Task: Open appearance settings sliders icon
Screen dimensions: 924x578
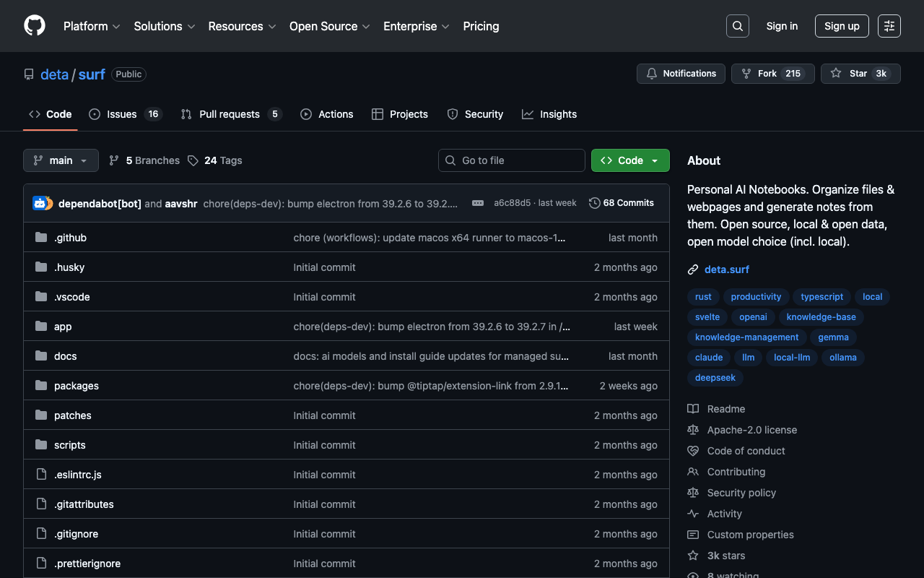Action: (x=889, y=26)
